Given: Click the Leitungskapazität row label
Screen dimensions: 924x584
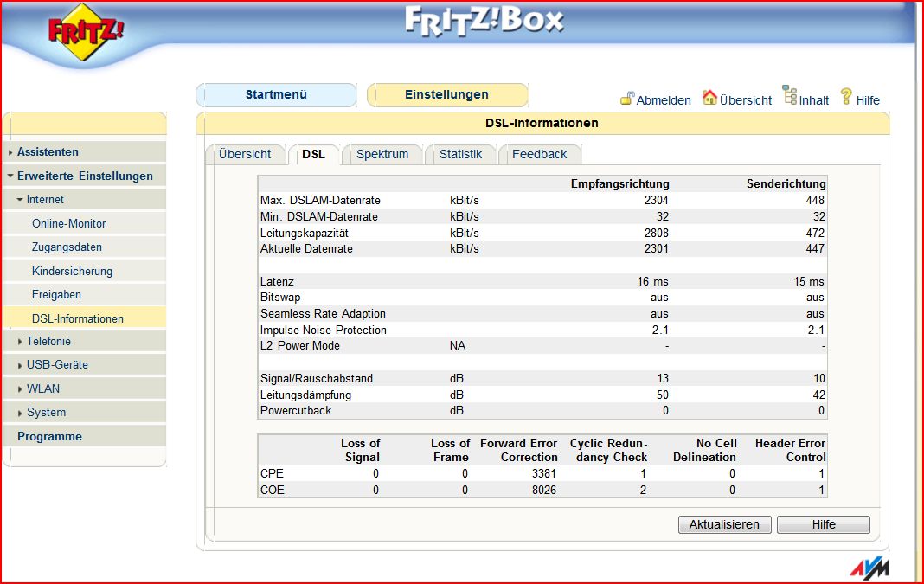Looking at the screenshot, I should (x=304, y=233).
